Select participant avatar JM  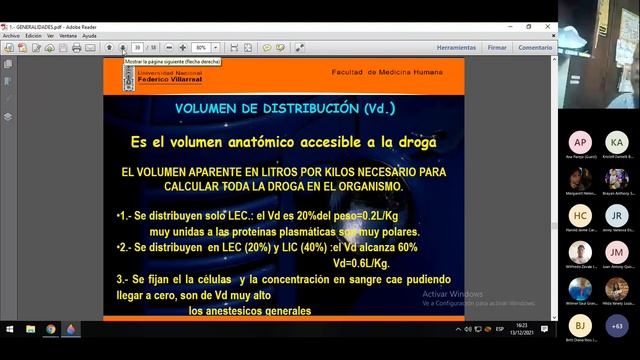617,253
